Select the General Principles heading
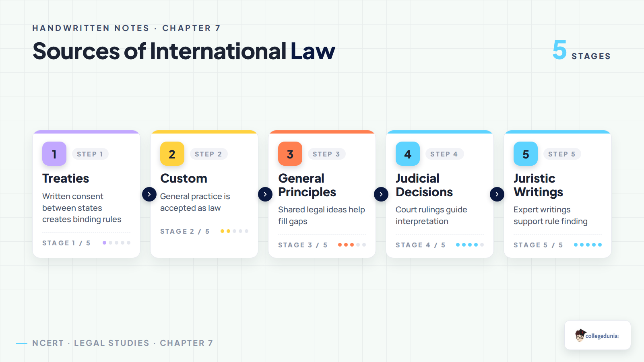Image resolution: width=644 pixels, height=362 pixels. point(307,185)
